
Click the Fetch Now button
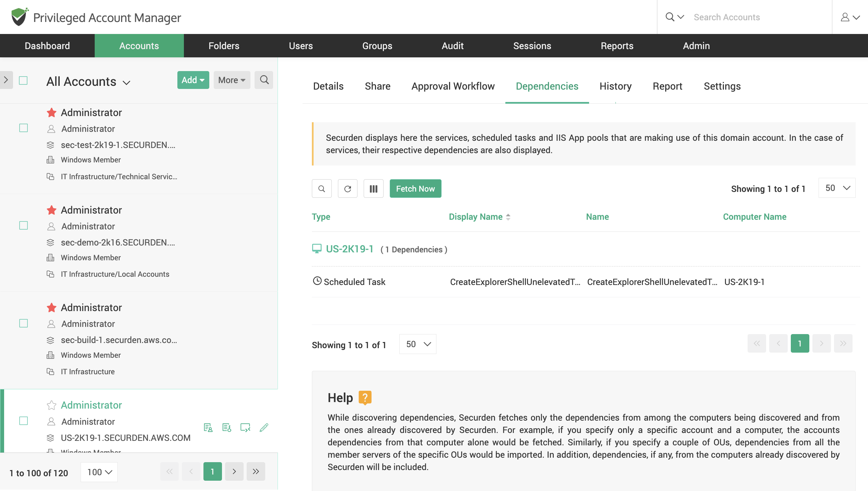[415, 189]
